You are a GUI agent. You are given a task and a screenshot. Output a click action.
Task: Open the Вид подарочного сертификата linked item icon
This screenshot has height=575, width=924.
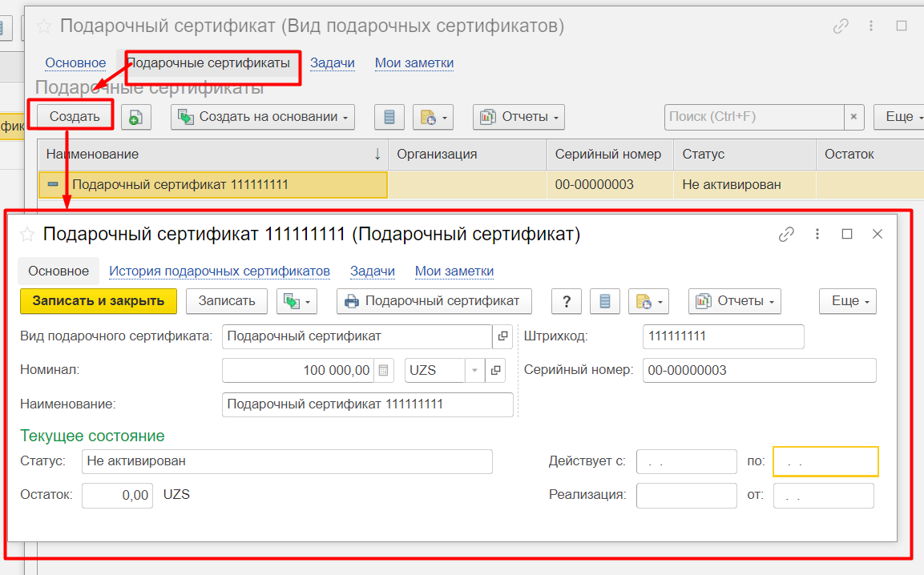tap(502, 336)
